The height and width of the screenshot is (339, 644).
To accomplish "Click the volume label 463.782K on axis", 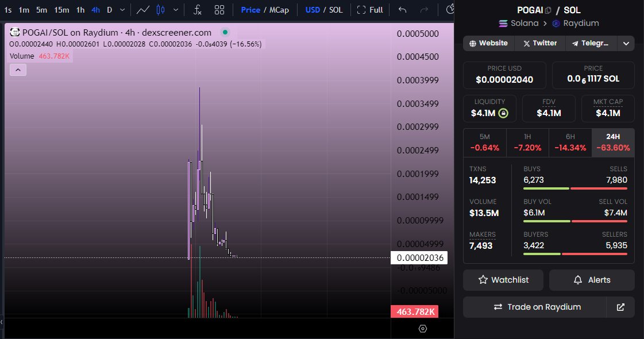I will point(415,311).
